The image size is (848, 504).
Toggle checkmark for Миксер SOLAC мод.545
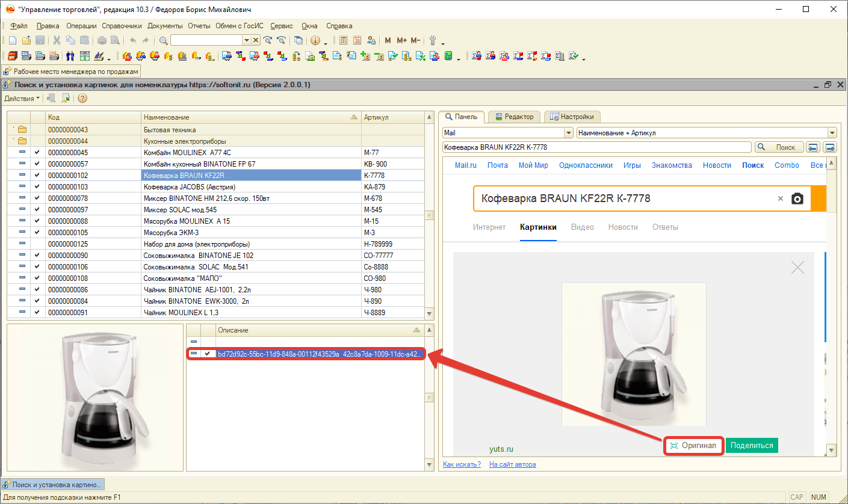(x=37, y=210)
